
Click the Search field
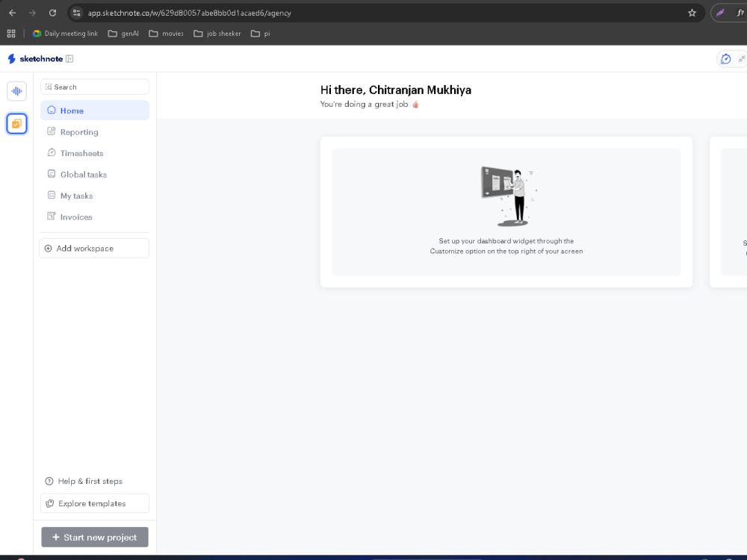(95, 87)
